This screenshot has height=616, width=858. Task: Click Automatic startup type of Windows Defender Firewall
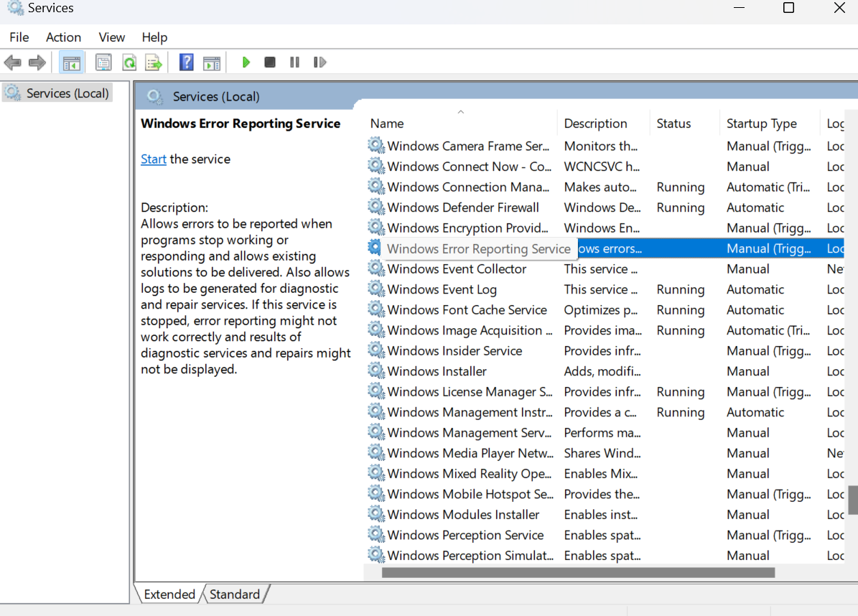pyautogui.click(x=755, y=207)
